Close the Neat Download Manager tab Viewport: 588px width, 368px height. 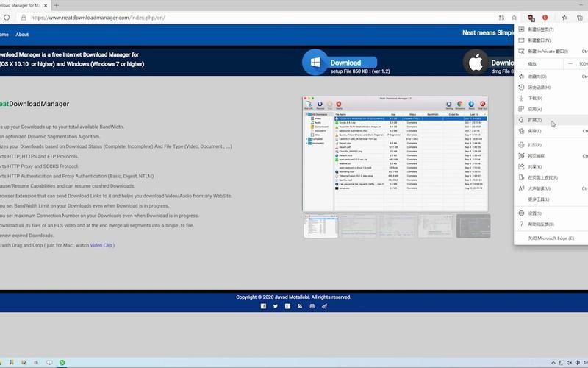click(46, 6)
